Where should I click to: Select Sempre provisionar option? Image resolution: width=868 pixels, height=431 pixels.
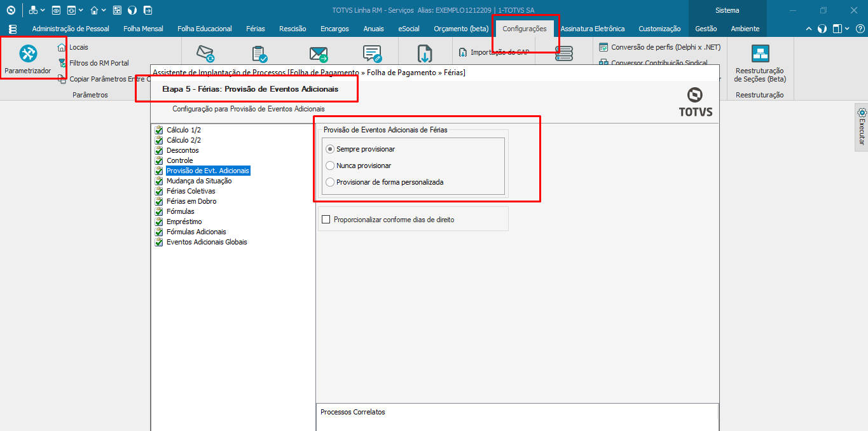tap(361, 149)
